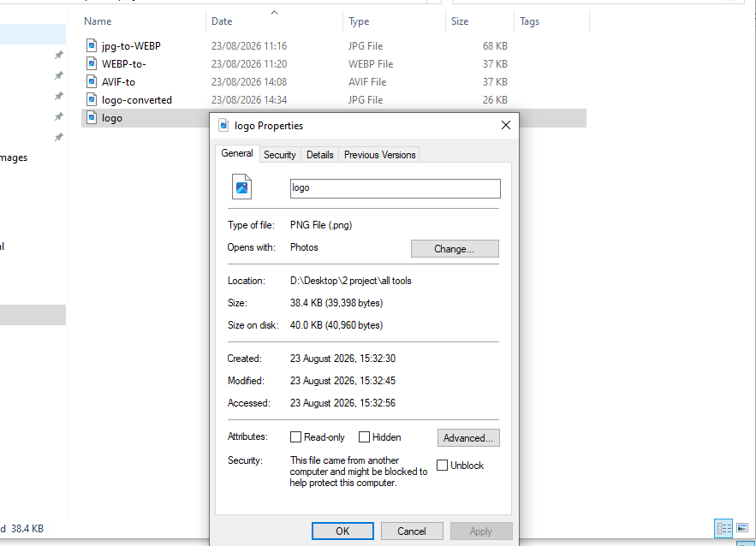The height and width of the screenshot is (546, 756).
Task: Click the Apply button
Action: (x=480, y=531)
